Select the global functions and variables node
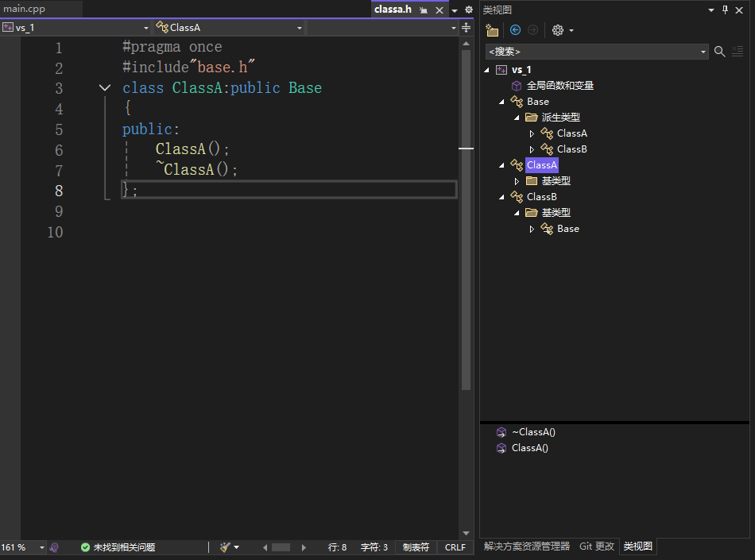 click(560, 86)
